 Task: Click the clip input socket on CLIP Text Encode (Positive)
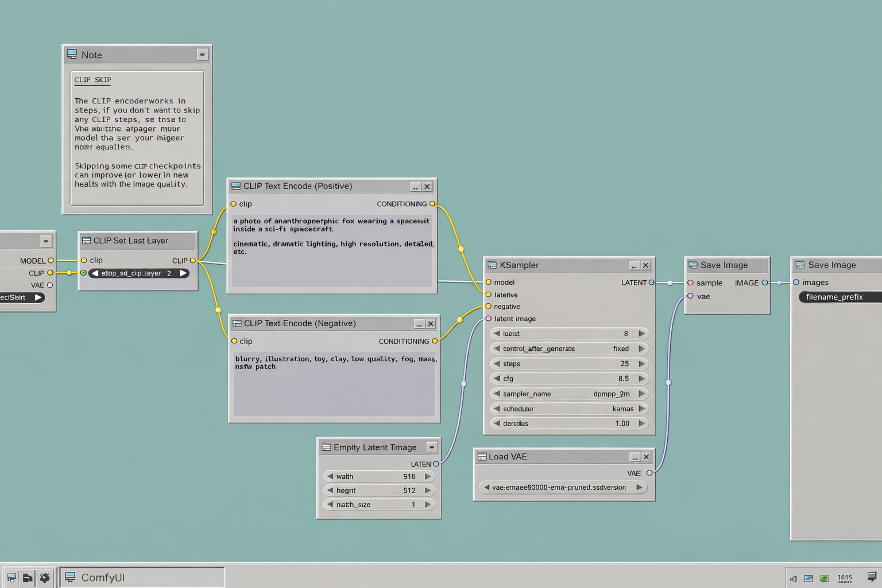pyautogui.click(x=233, y=204)
